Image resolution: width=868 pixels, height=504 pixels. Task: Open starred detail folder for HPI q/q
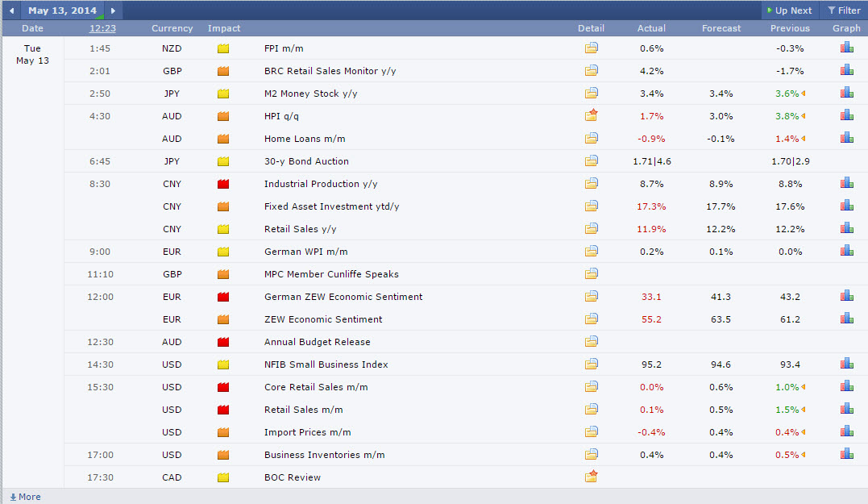592,115
